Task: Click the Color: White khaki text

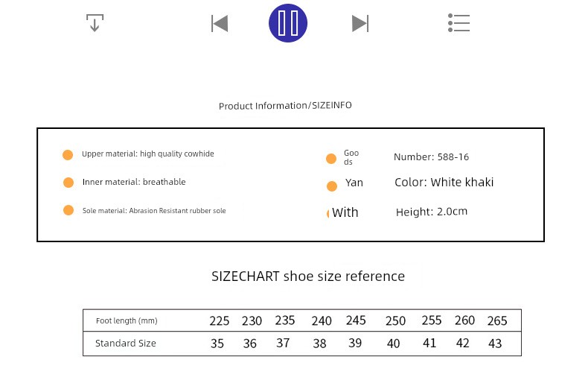Action: click(444, 183)
